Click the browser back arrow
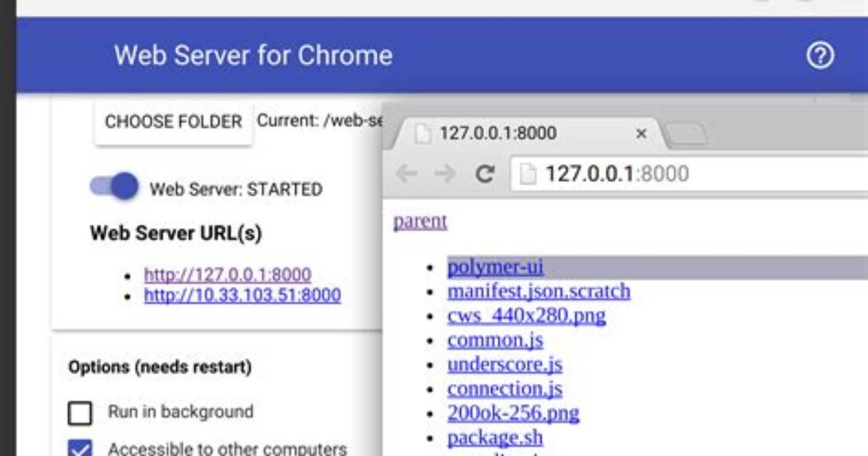868x456 pixels. point(406,174)
